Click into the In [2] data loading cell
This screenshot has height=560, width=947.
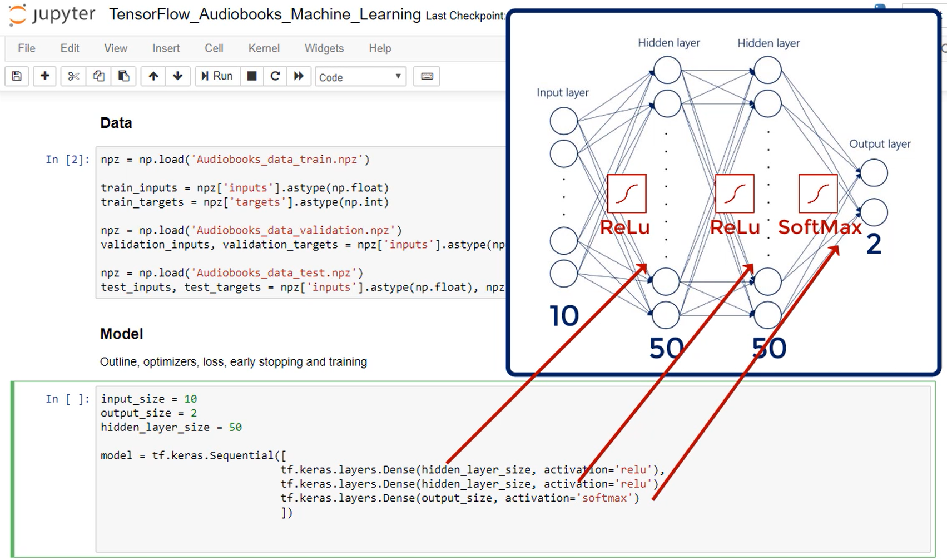pyautogui.click(x=301, y=222)
